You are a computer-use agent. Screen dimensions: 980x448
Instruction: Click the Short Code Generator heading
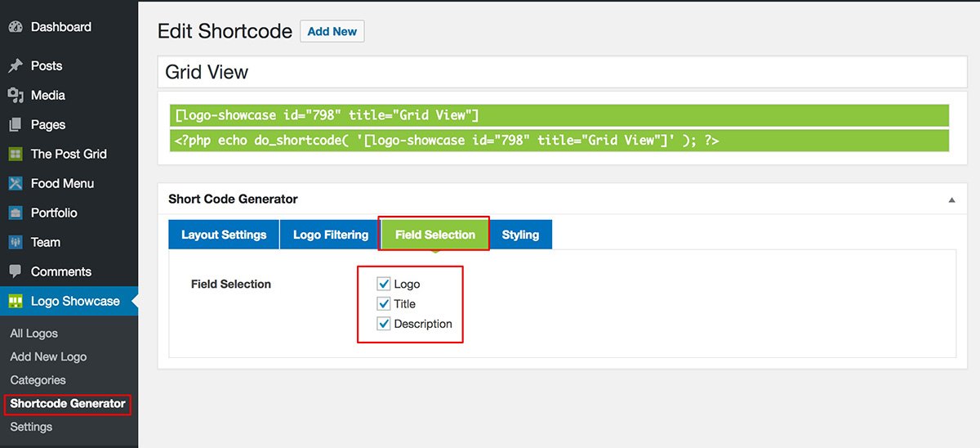233,199
